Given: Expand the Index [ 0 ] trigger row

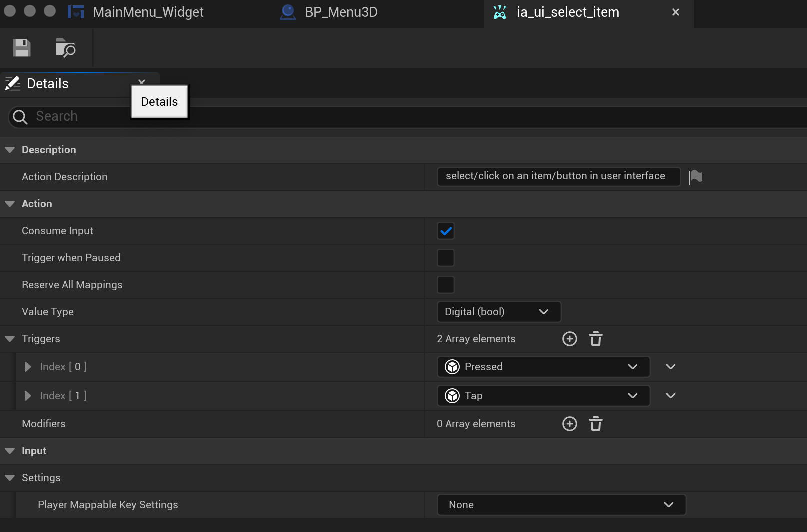Looking at the screenshot, I should pos(28,367).
